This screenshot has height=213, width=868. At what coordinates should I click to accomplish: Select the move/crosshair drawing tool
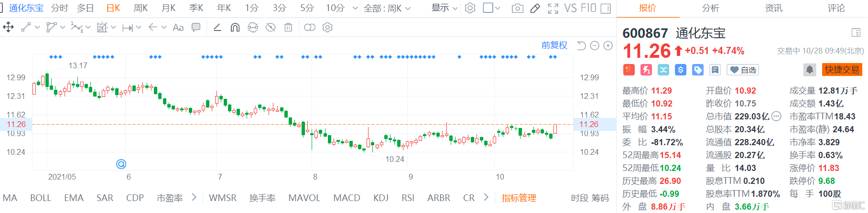[8, 27]
